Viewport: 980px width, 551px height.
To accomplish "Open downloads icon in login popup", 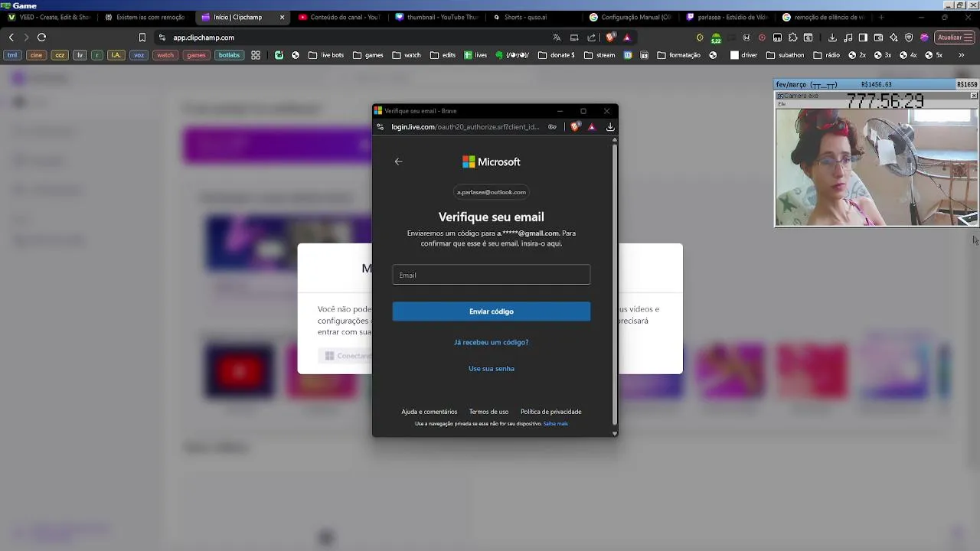I will [610, 127].
